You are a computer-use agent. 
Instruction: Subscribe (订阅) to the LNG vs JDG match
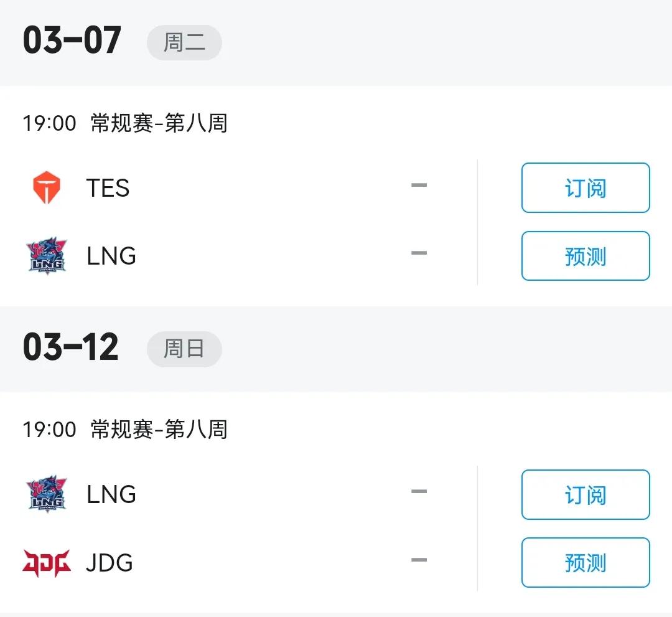585,494
